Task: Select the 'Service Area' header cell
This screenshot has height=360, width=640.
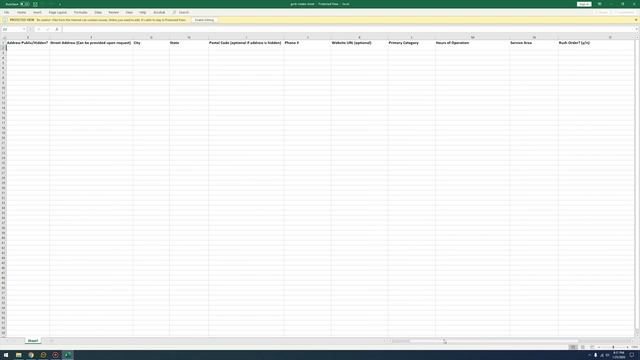Action: 534,43
